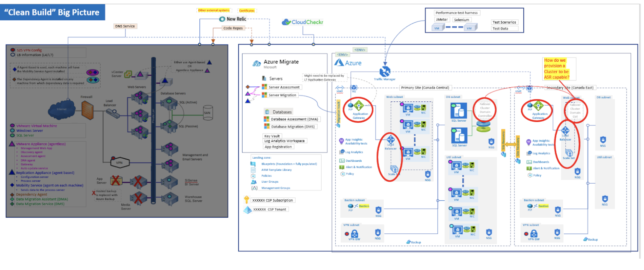This screenshot has width=644, height=270.
Task: Click the left VM in Performance test harness
Action: coord(438,28)
